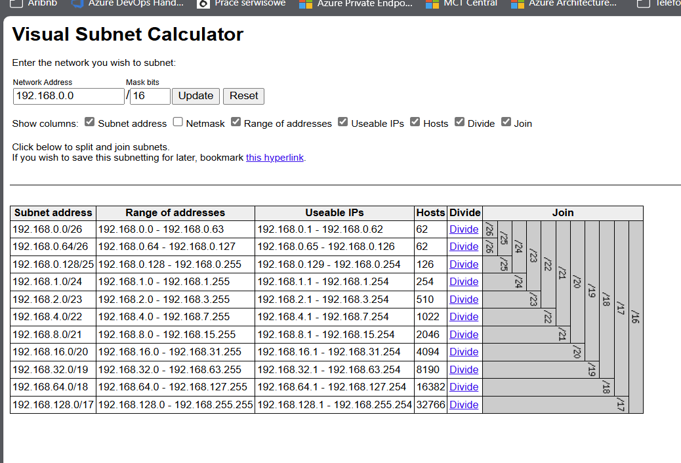681x463 pixels.
Task: Uncheck the Subnet address column checkbox
Action: (90, 123)
